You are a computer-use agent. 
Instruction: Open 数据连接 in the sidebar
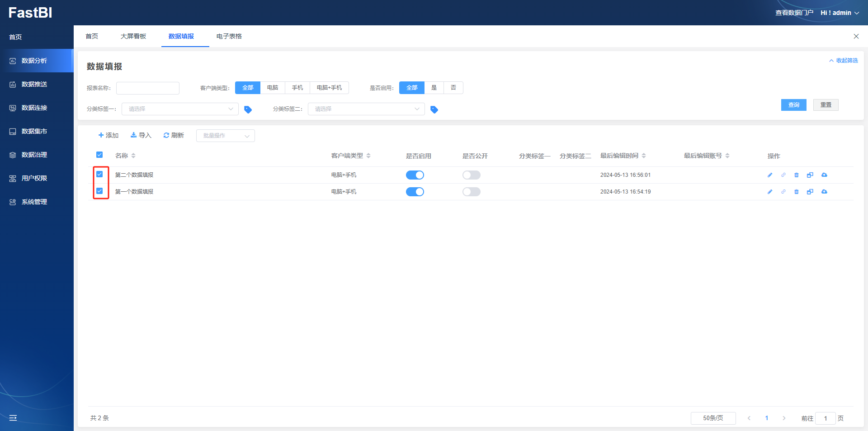[x=36, y=108]
